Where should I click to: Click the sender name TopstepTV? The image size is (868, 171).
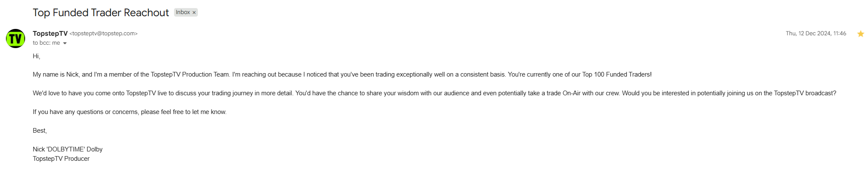point(50,34)
